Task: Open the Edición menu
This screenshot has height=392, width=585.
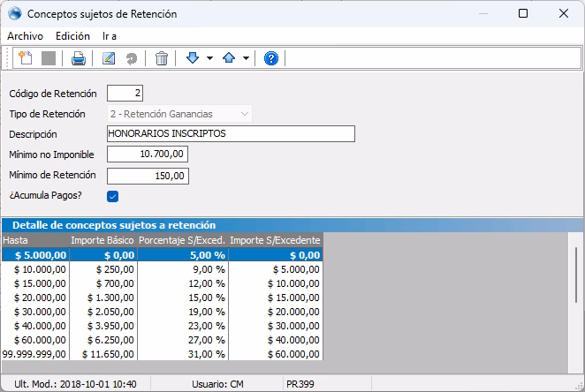Action: 72,36
